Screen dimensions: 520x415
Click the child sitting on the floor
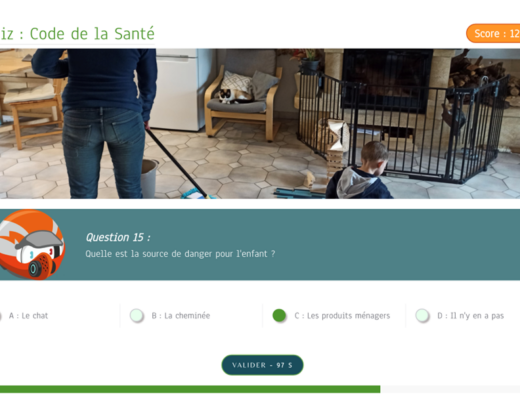click(360, 171)
